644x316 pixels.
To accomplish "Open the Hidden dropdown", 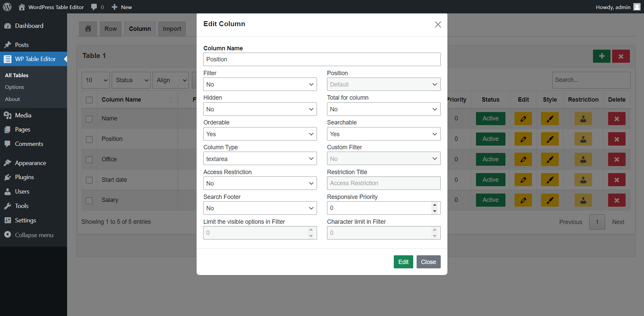I will [x=260, y=109].
